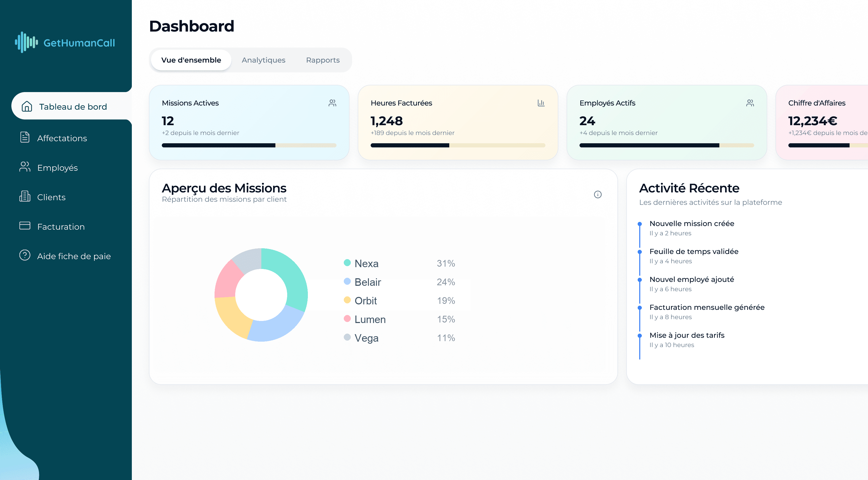Go to Affectations in the sidebar

click(62, 138)
